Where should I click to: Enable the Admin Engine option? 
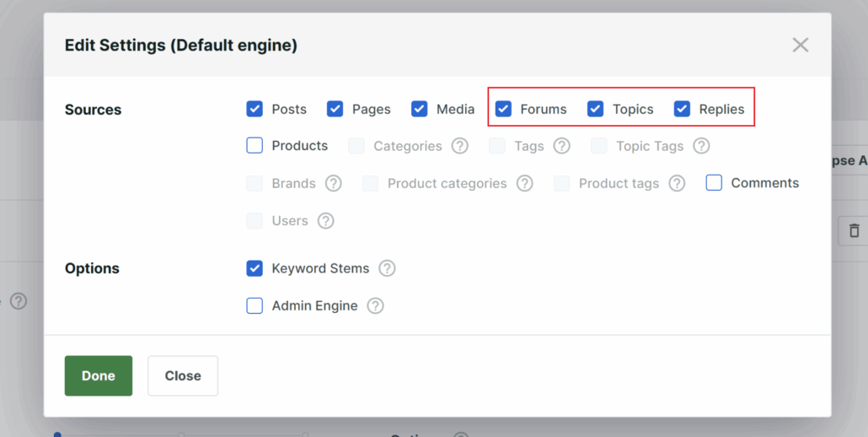pos(255,305)
